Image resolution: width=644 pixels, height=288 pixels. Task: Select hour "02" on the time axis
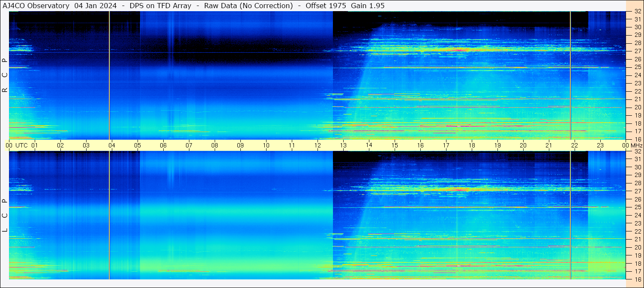[x=60, y=145]
